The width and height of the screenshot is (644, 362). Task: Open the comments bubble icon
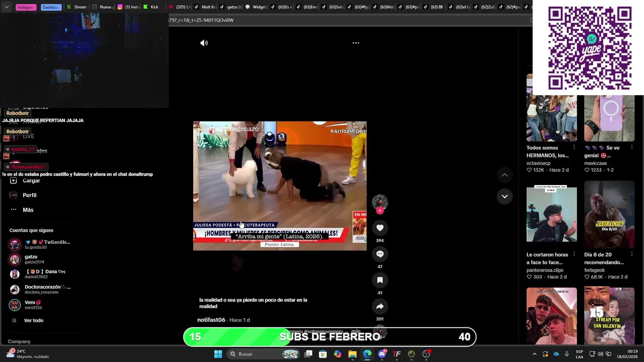(x=380, y=254)
